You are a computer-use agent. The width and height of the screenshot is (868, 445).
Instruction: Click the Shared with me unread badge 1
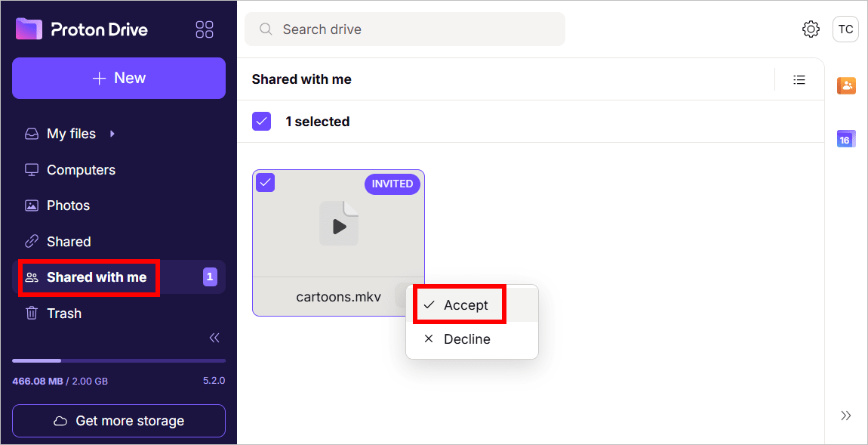[210, 277]
